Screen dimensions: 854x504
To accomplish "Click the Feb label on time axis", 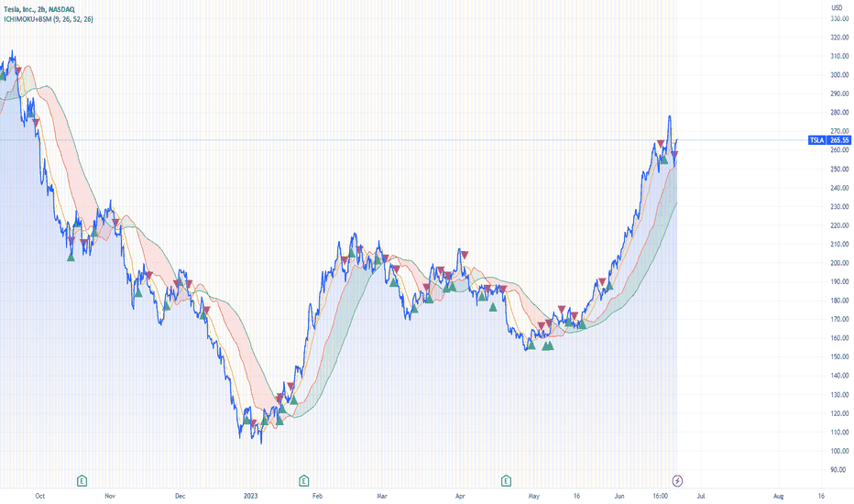I will tap(317, 496).
